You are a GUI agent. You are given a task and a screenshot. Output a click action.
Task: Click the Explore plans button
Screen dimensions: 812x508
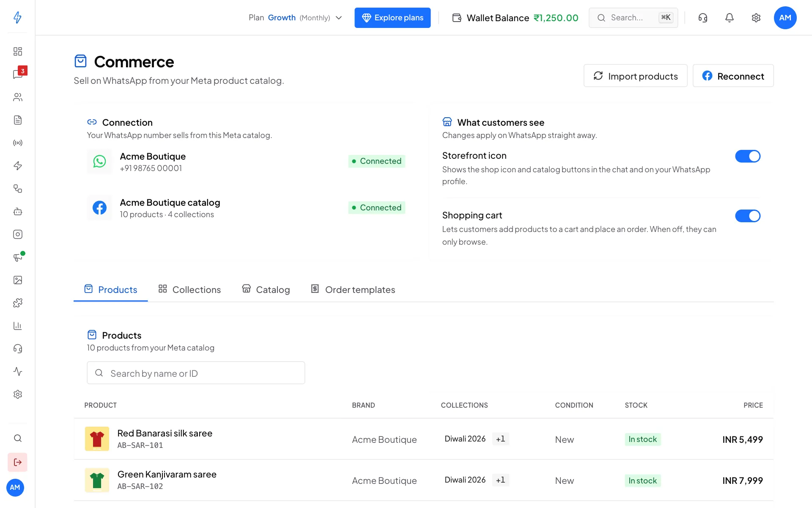[x=392, y=17]
